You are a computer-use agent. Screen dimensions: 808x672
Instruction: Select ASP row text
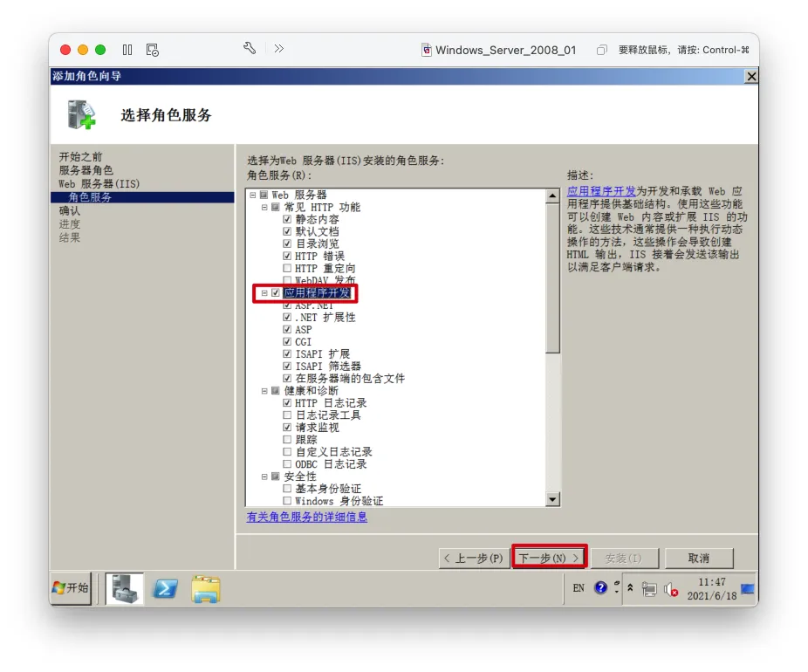tap(303, 330)
